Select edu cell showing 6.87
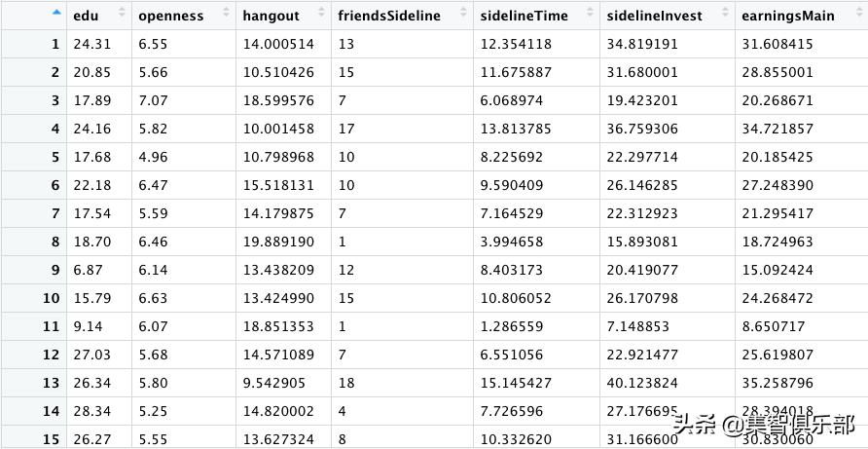 [88, 270]
